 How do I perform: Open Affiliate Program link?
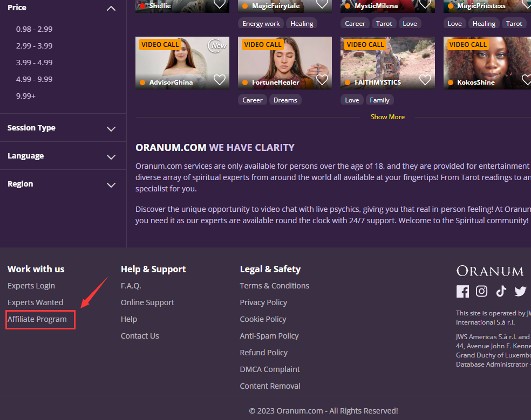tap(37, 319)
